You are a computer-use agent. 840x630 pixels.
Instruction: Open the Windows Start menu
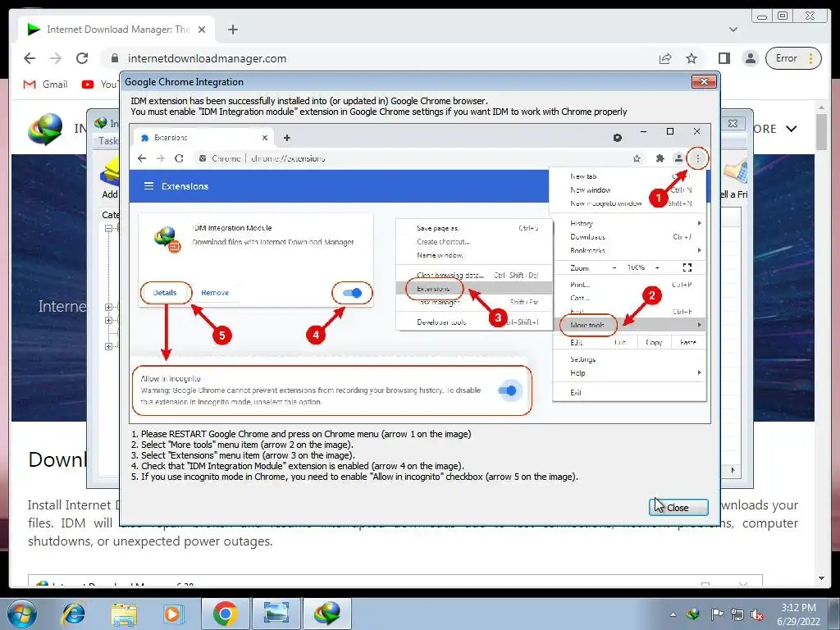[x=21, y=614]
